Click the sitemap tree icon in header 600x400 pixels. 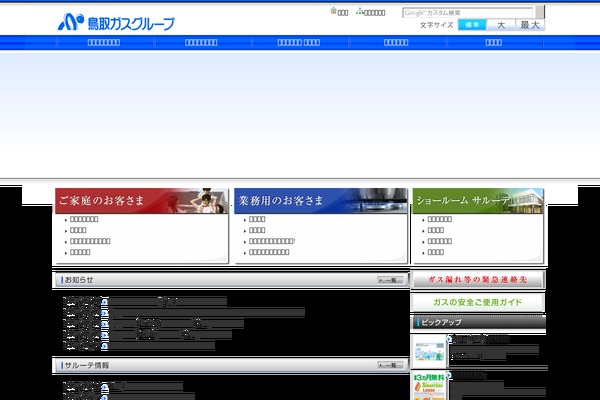(359, 11)
